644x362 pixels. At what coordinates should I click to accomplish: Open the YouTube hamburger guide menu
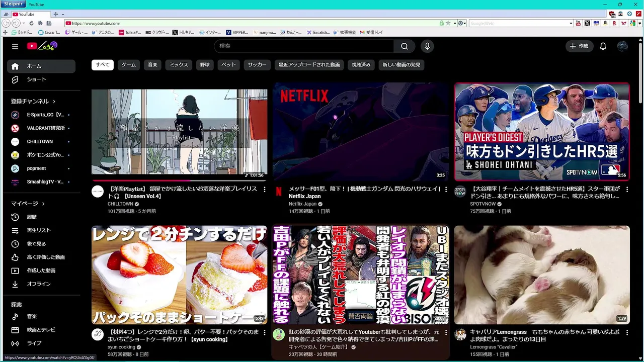click(x=15, y=46)
